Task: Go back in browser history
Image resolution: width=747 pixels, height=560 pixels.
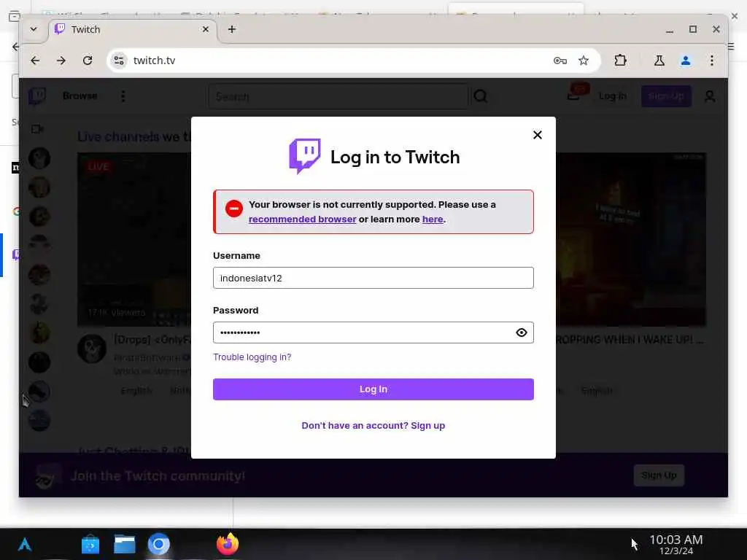Action: pyautogui.click(x=35, y=61)
